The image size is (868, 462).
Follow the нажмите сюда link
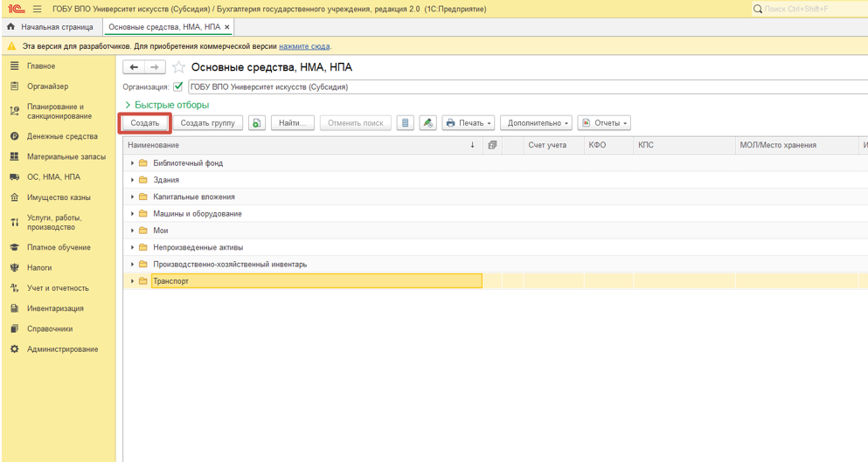[304, 46]
